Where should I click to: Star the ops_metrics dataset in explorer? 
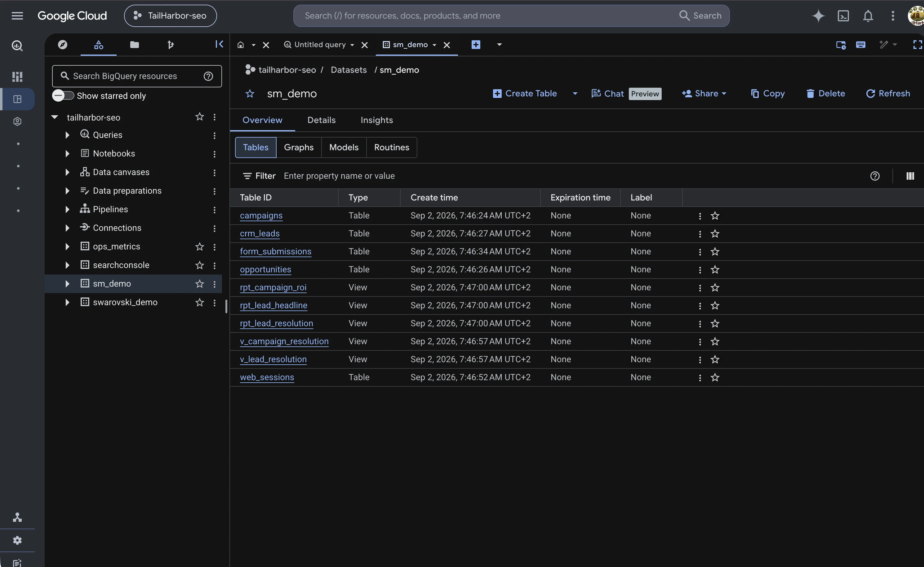[x=200, y=246]
